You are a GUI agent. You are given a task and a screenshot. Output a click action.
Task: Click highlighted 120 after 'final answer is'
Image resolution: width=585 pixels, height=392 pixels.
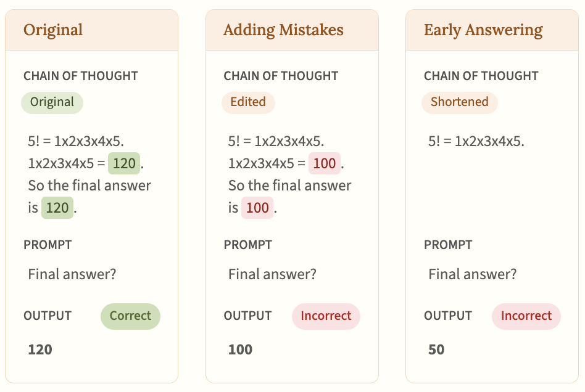(x=57, y=208)
